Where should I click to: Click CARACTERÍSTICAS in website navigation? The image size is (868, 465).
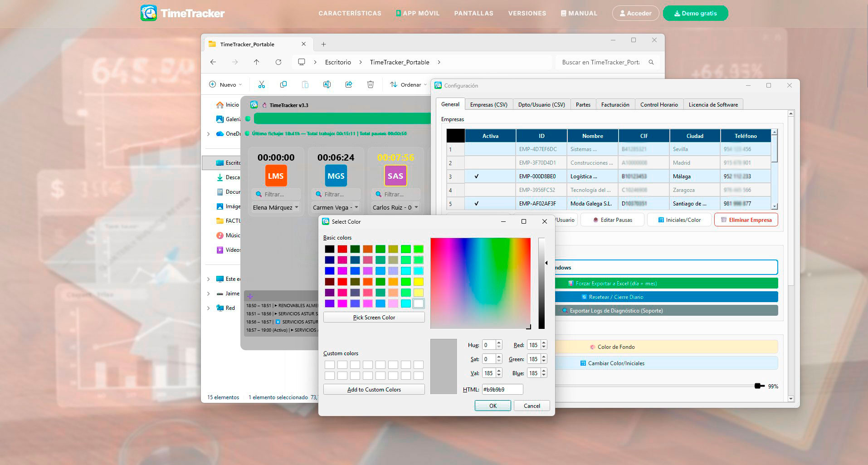(350, 13)
